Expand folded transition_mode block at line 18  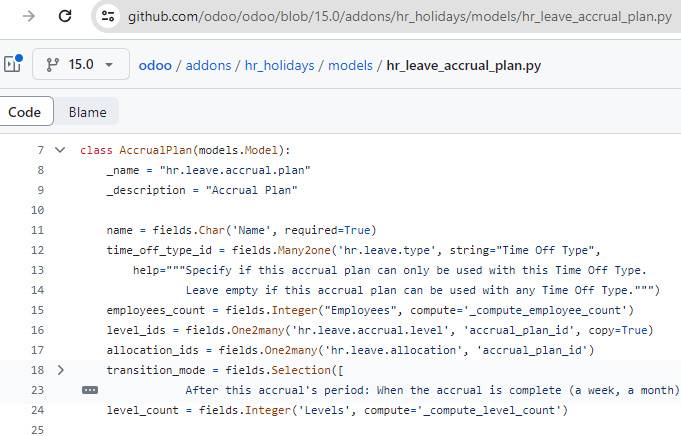tap(60, 370)
